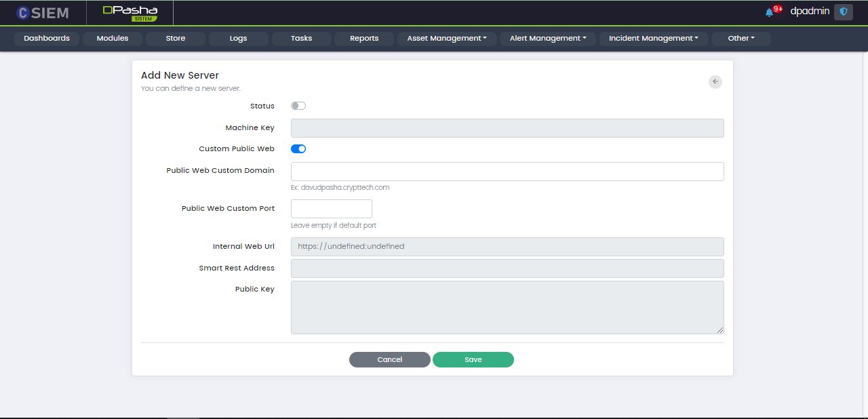Grab the Public Key textarea resize handle
Screen dimensions: 868x419
point(720,330)
